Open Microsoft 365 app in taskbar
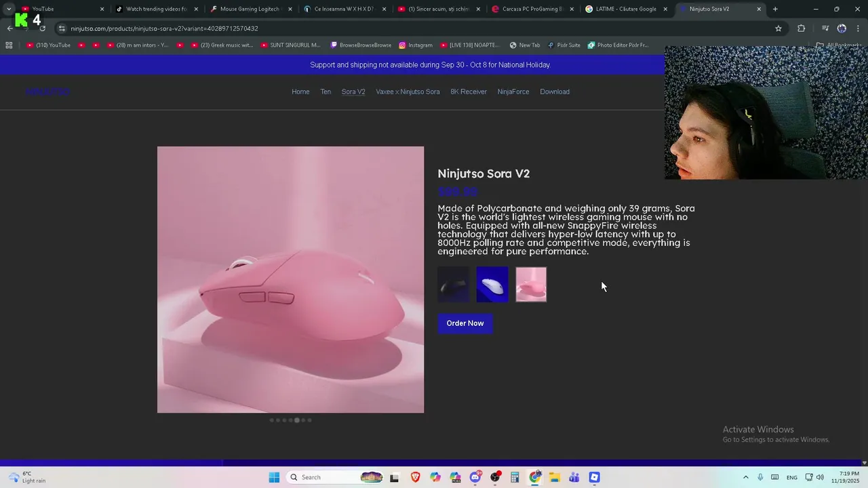The height and width of the screenshot is (488, 868). 455,477
